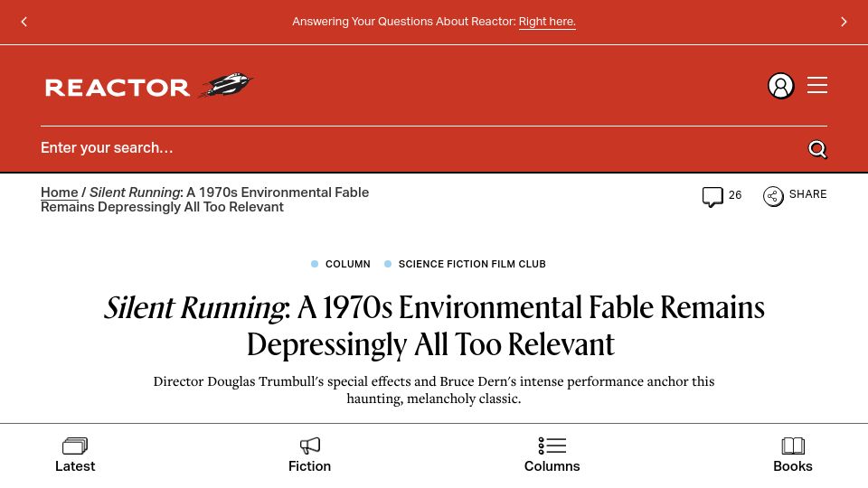This screenshot has width=868, height=488.
Task: Follow the Home breadcrumb link
Action: [x=60, y=192]
